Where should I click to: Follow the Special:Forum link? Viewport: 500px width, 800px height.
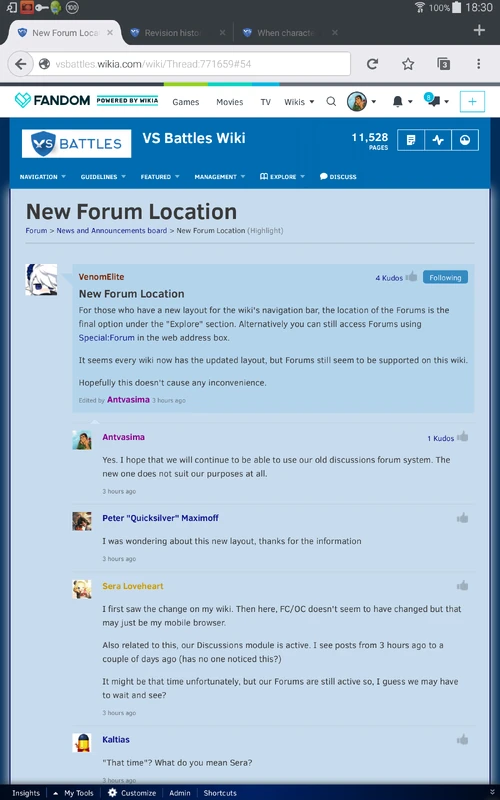pos(107,338)
